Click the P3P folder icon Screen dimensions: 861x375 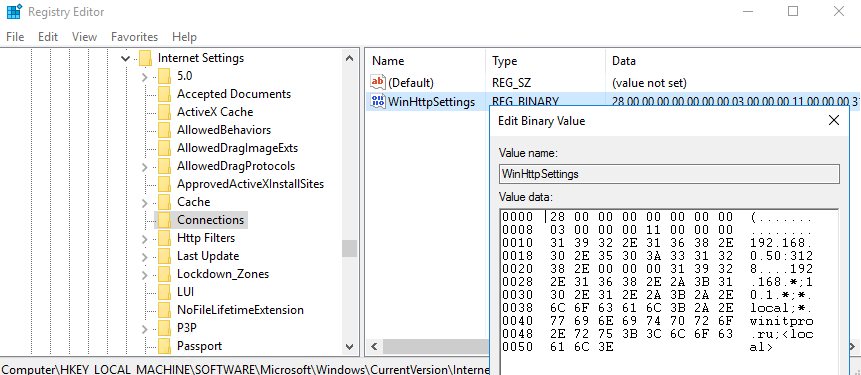pos(164,328)
